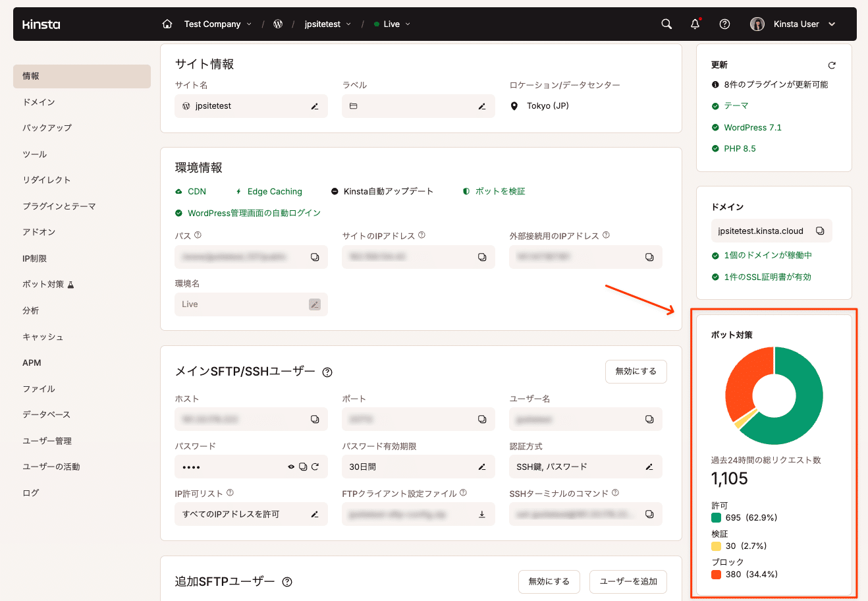The image size is (868, 601).
Task: Copy the external connection IP address
Action: 649,257
